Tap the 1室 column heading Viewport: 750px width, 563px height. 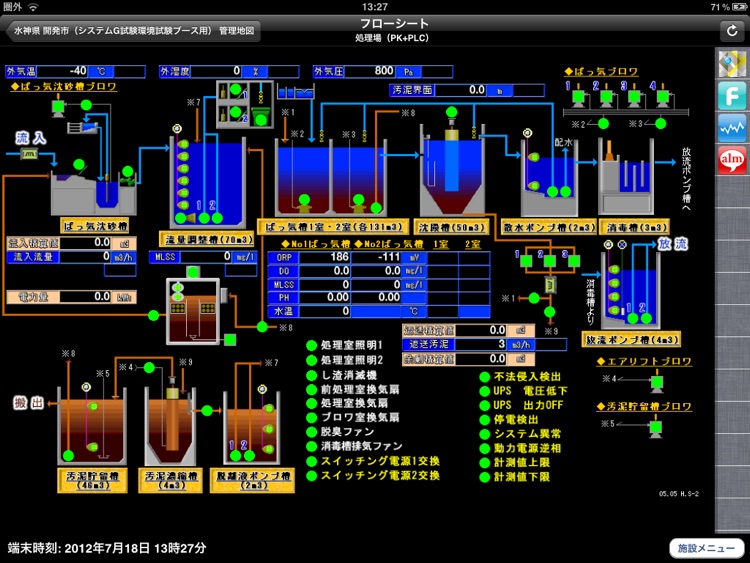click(441, 244)
